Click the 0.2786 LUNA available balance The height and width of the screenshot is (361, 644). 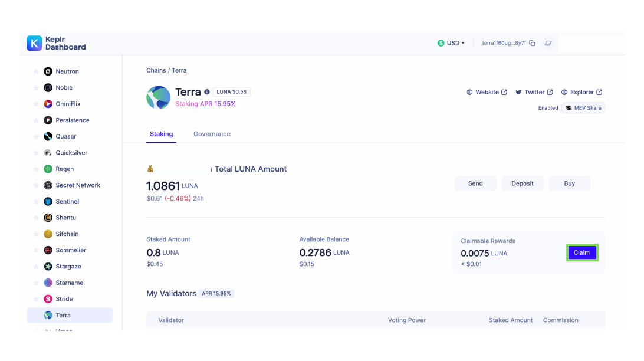pyautogui.click(x=324, y=252)
